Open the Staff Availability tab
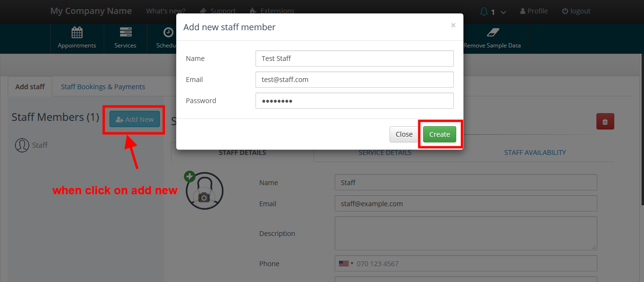 [535, 153]
